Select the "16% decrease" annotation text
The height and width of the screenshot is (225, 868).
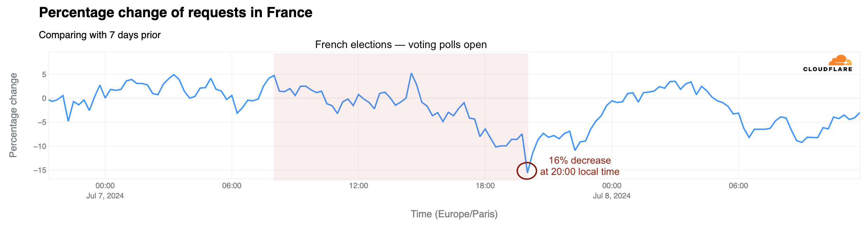(x=579, y=161)
